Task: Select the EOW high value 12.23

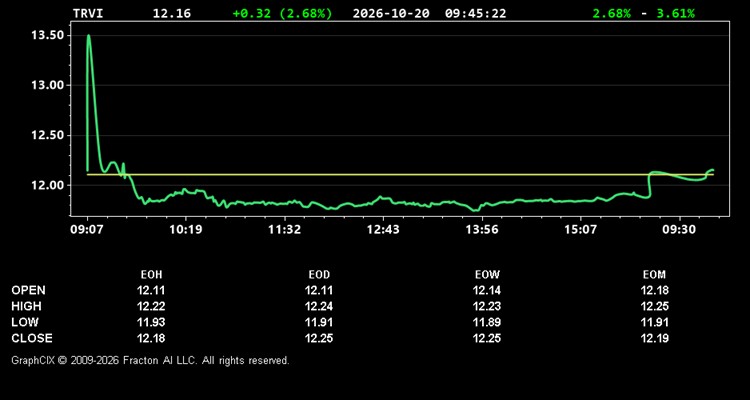Action: (487, 307)
